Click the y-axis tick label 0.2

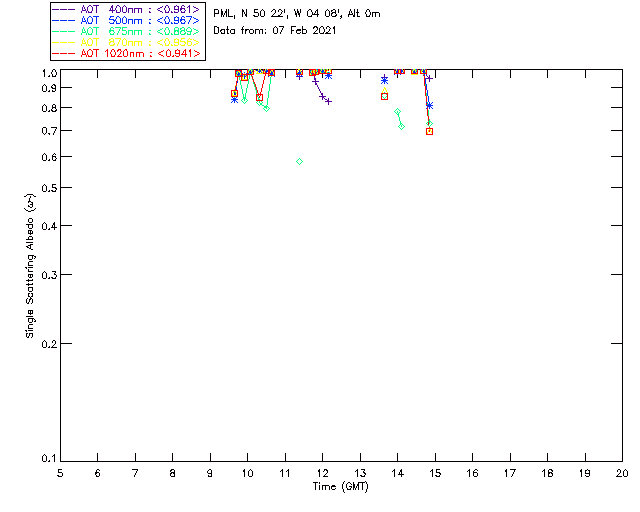[49, 344]
